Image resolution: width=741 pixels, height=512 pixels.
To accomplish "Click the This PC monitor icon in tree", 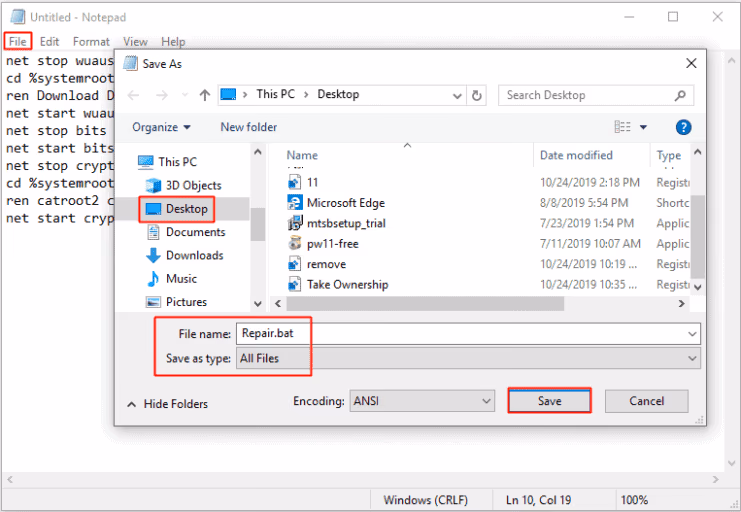I will 146,162.
